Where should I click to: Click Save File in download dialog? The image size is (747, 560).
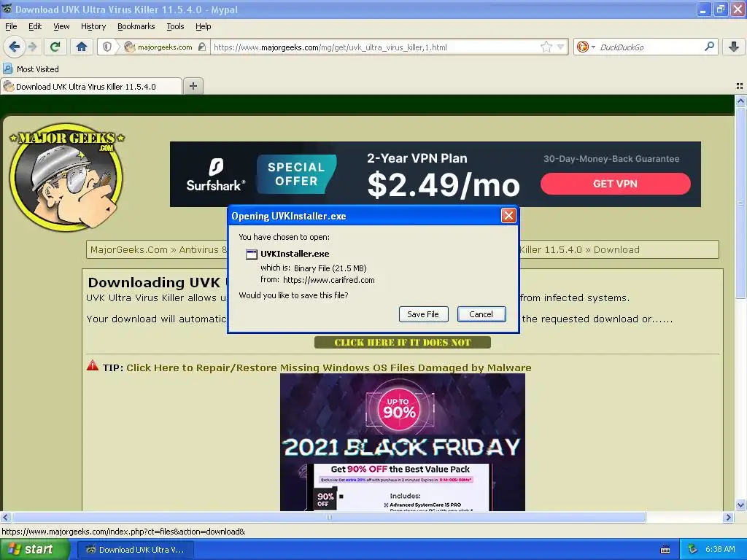[423, 314]
